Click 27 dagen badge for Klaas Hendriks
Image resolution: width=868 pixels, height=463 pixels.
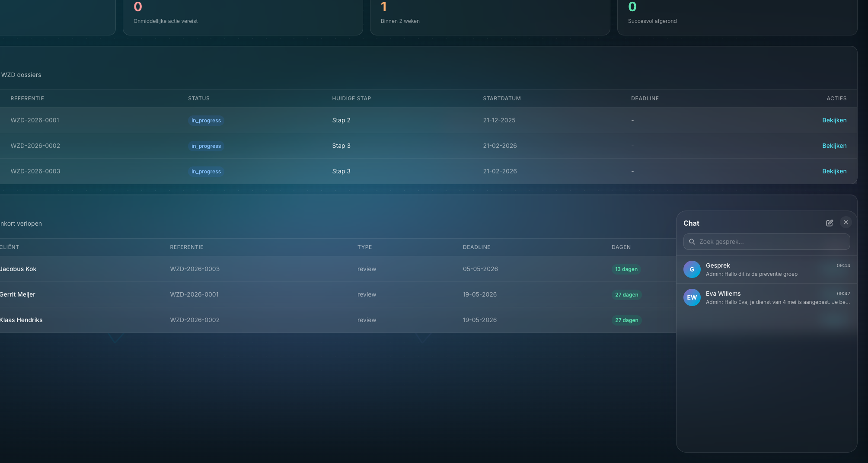pos(627,320)
